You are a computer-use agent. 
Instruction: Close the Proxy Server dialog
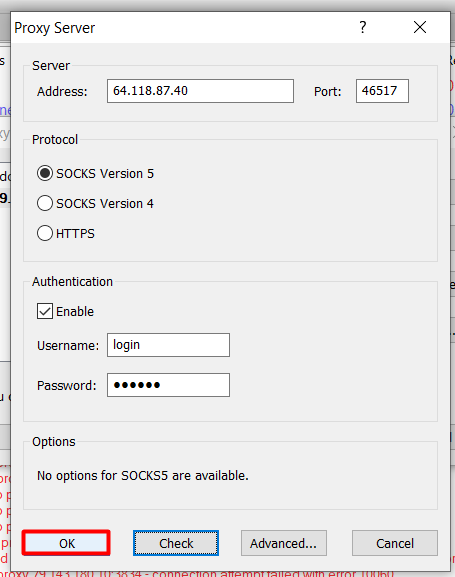[420, 27]
